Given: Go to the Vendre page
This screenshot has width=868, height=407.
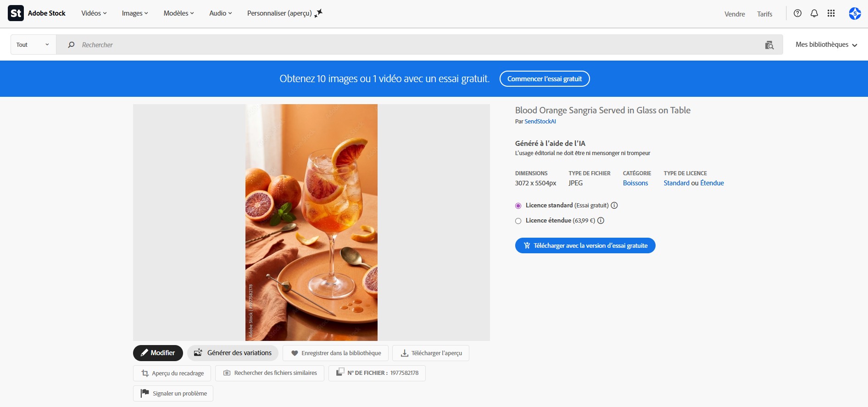Looking at the screenshot, I should click(734, 14).
